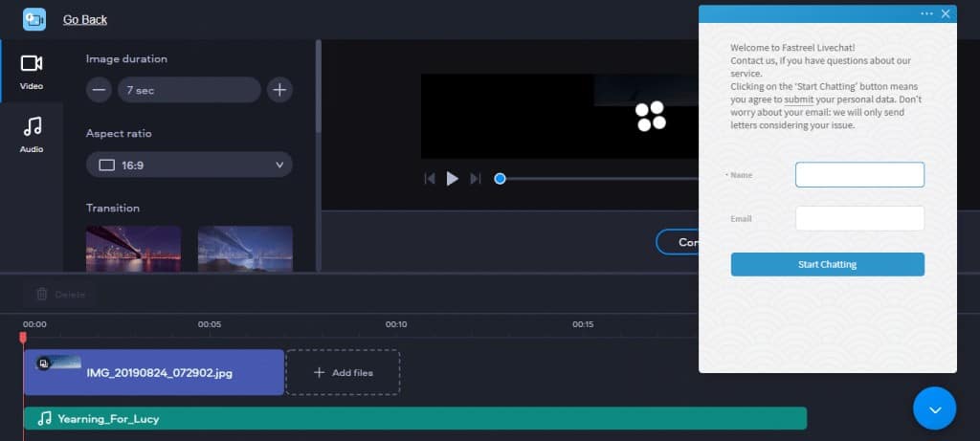Click the video preview area

tap(559, 116)
